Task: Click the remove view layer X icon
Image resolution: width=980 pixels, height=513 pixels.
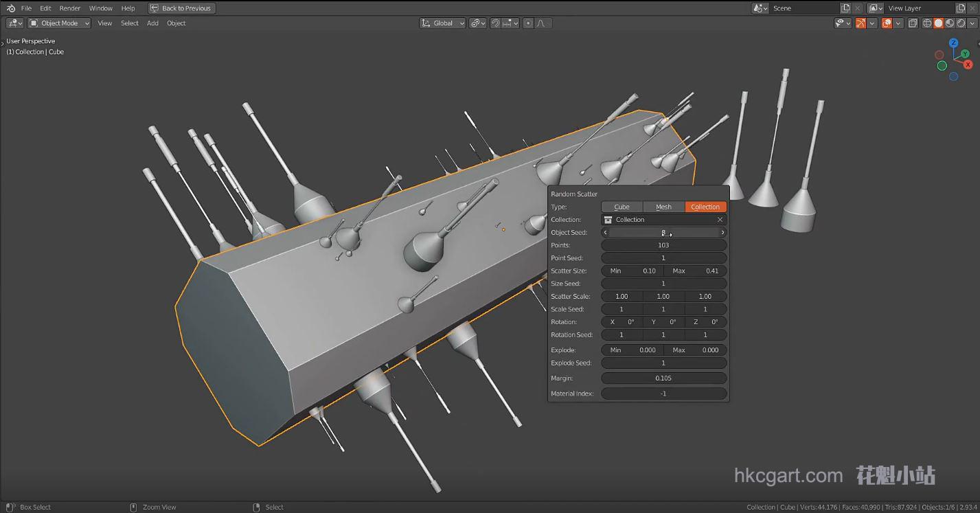Action: click(x=972, y=8)
